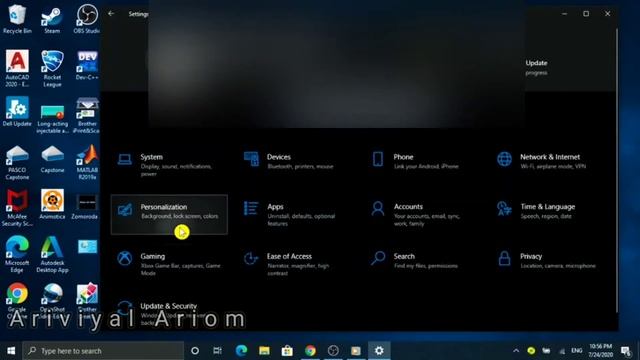This screenshot has height=360, width=640.
Task: Open the Action Center notifications
Action: click(626, 351)
